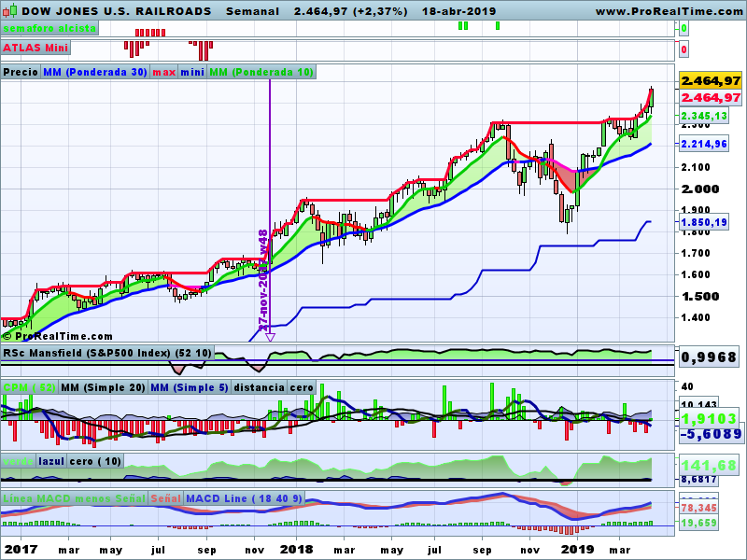Click the green 1,9103 CPM value
The height and width of the screenshot is (560, 747).
[710, 418]
